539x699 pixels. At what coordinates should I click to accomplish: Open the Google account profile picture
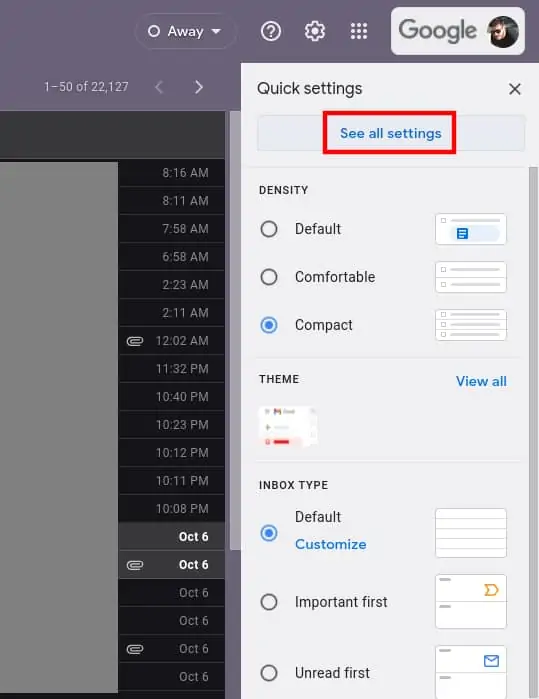504,32
